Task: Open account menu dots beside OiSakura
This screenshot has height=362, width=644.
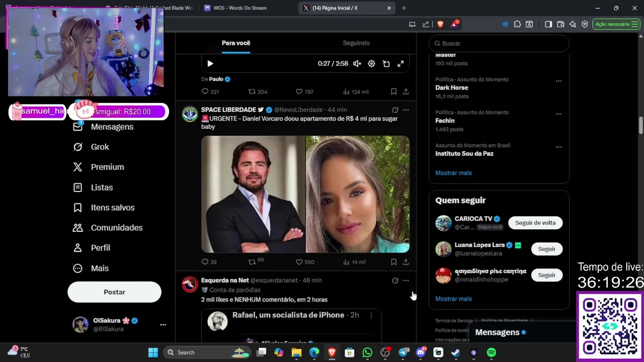Action: (163, 325)
